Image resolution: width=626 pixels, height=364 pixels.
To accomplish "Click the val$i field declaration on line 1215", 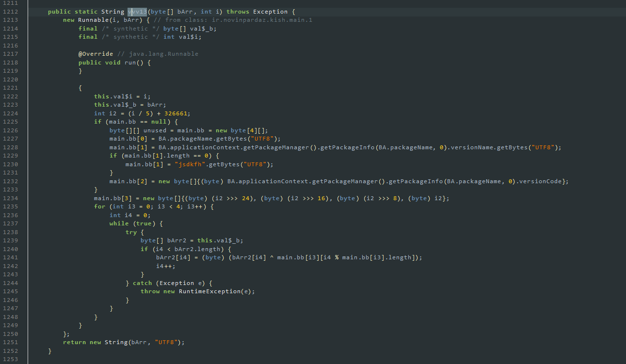I will [190, 37].
